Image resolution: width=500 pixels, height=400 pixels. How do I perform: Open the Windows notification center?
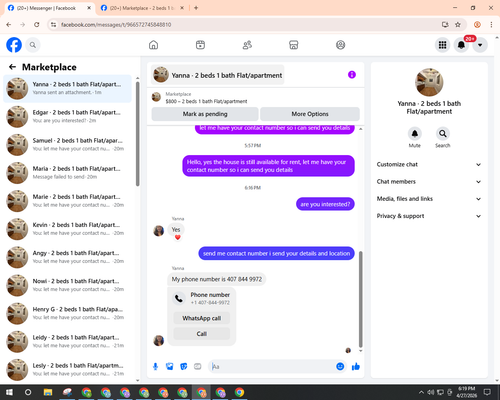point(487,392)
